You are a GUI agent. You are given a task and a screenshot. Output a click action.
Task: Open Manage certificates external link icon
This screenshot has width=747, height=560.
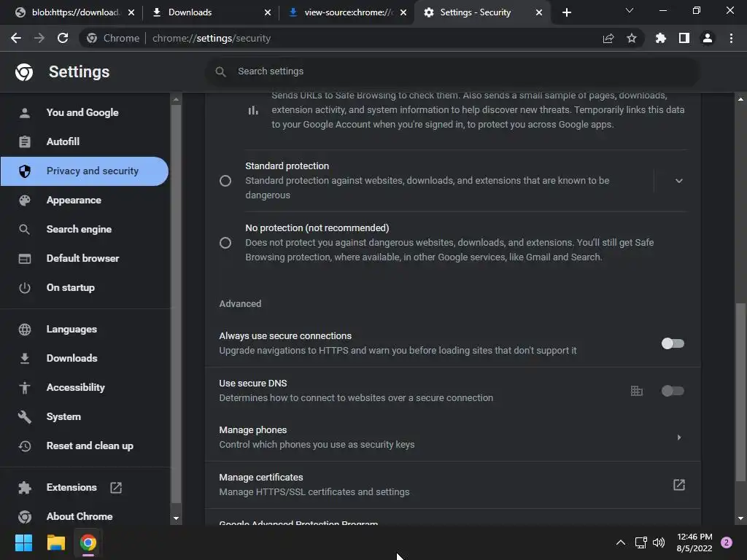click(679, 485)
